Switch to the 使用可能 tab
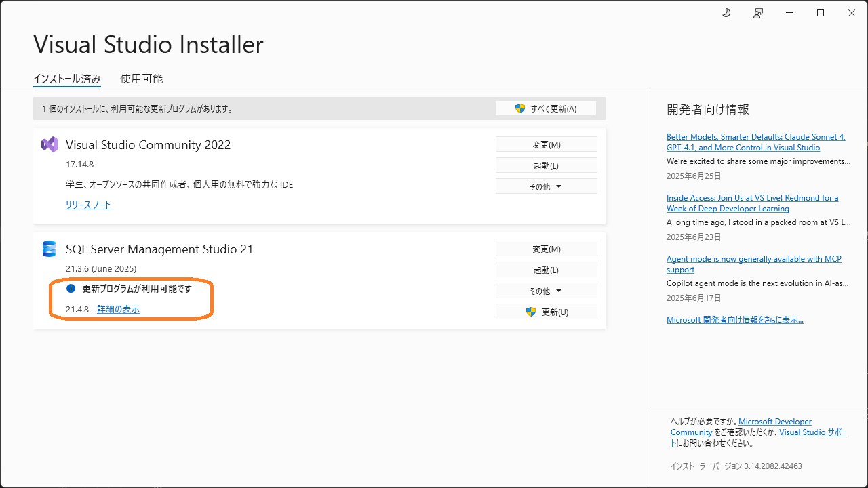The height and width of the screenshot is (488, 868). pos(142,79)
